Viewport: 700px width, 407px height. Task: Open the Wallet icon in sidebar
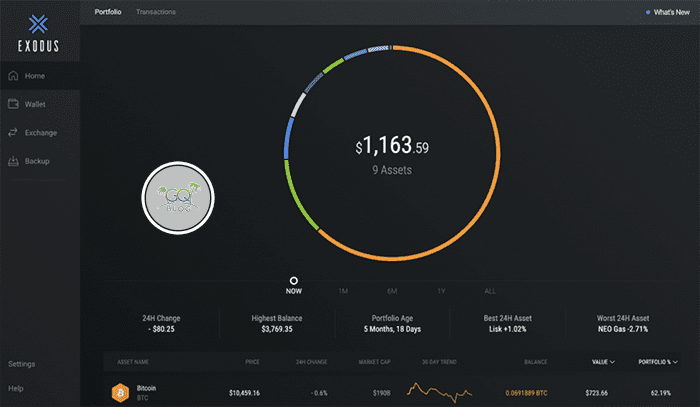[13, 104]
